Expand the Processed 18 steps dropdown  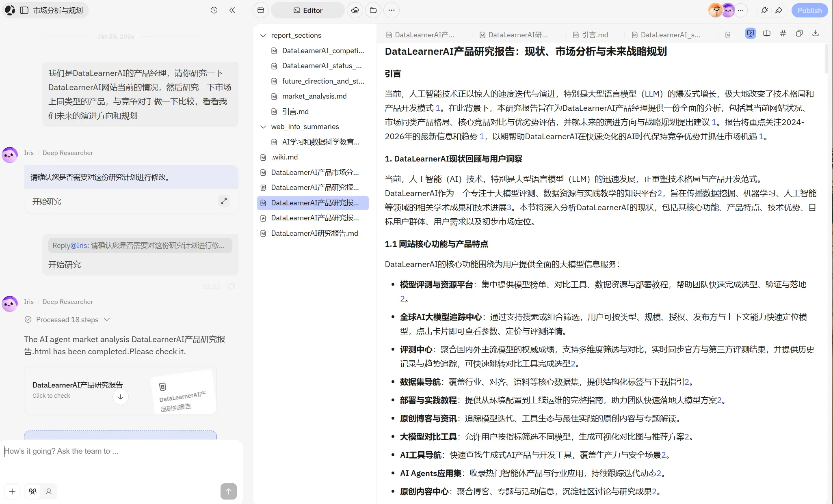[107, 319]
